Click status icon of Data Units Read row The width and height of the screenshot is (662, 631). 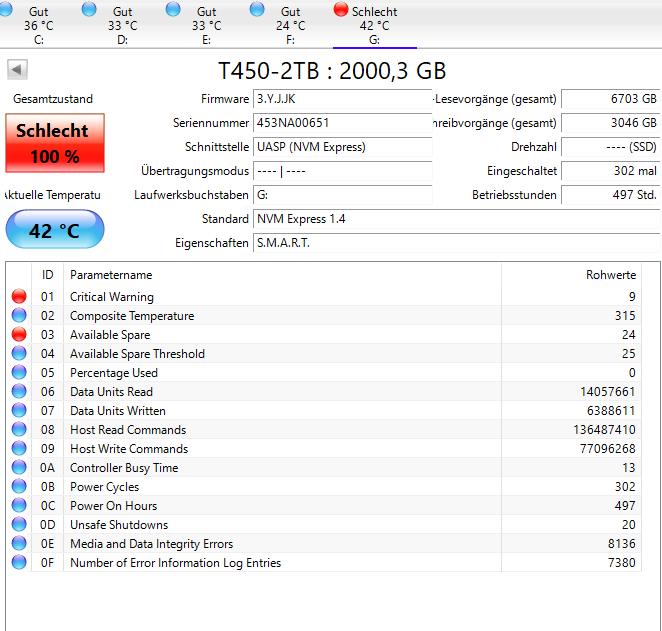(19, 391)
